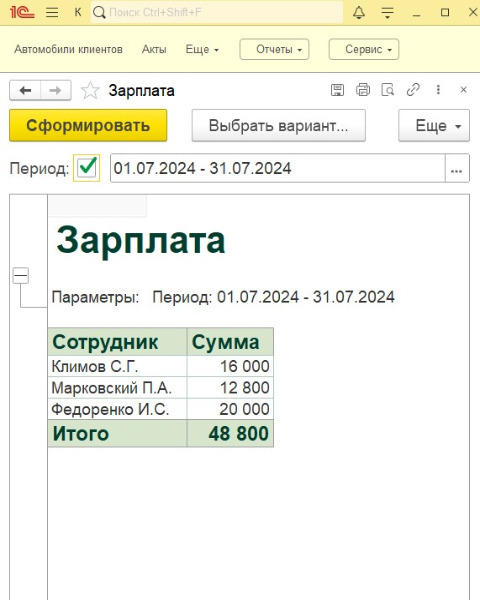Add Зарплата to favorites star
Viewport: 480px width, 600px height.
coord(90,91)
